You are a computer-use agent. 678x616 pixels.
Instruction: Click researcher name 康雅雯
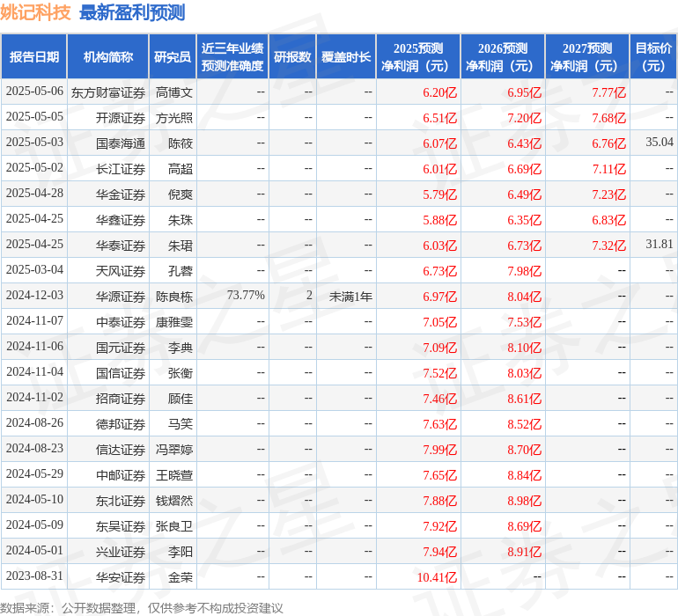(173, 322)
